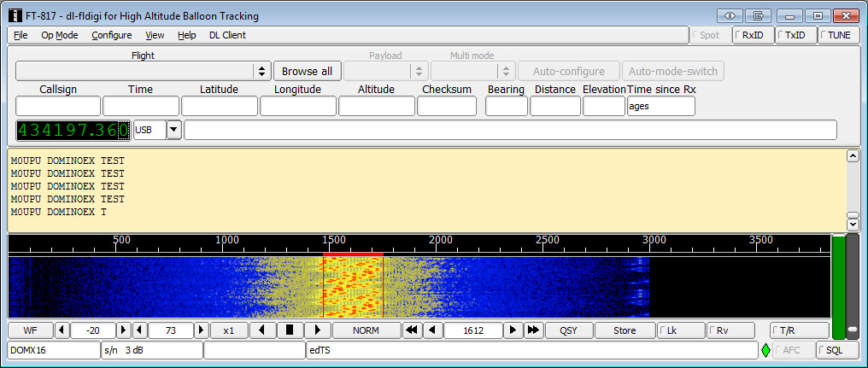The image size is (868, 368).
Task: Click the s/n 3 dB status field
Action: (152, 350)
